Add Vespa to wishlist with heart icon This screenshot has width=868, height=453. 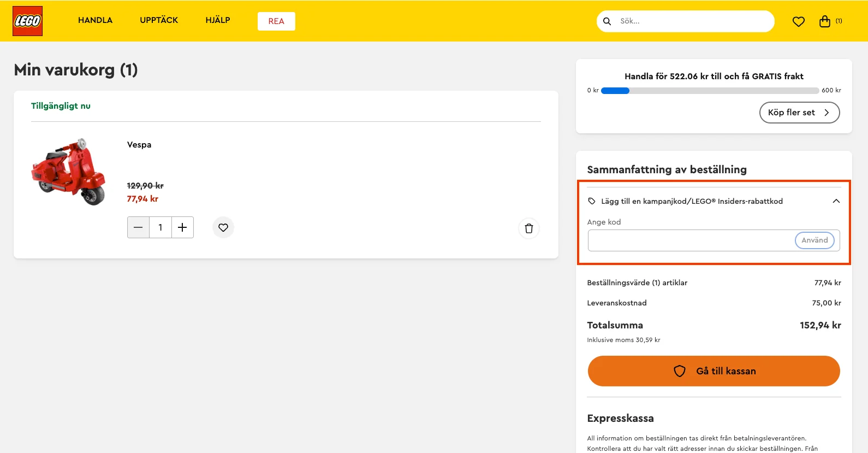tap(223, 227)
